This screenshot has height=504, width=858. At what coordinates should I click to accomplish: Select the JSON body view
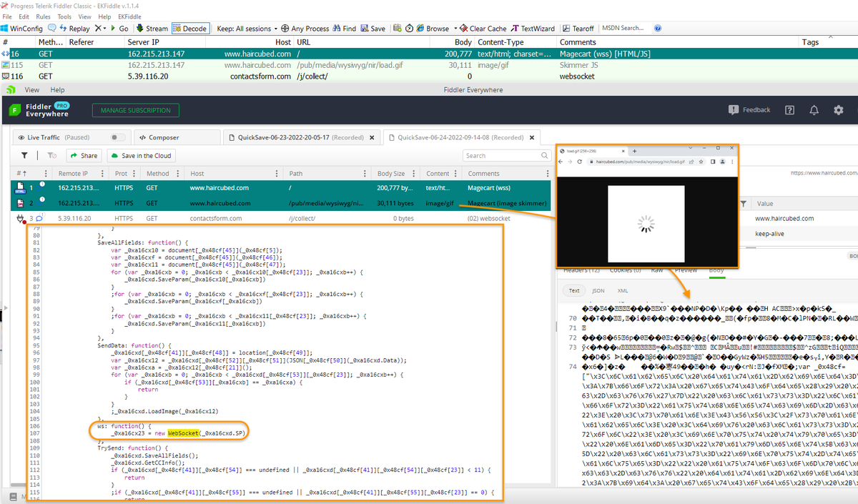(598, 291)
